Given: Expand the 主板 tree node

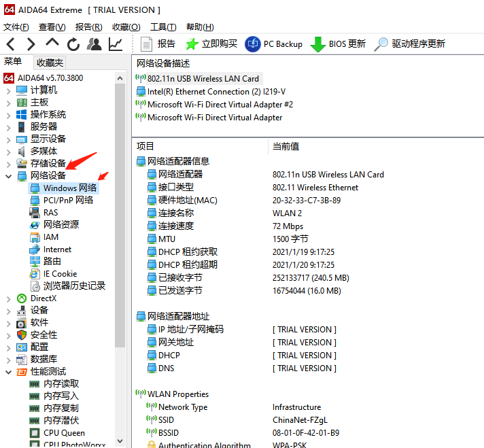Looking at the screenshot, I should 8,103.
